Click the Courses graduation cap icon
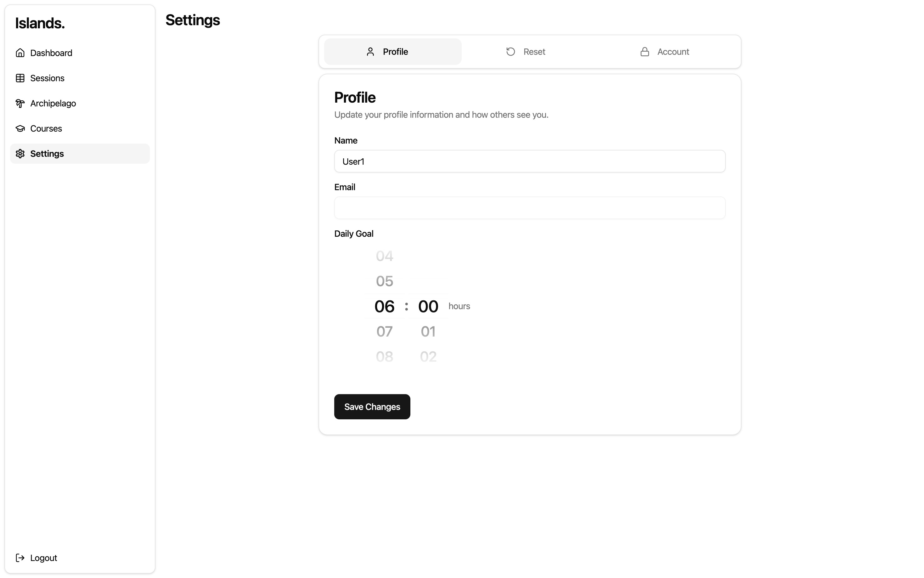This screenshot has width=924, height=578. click(20, 128)
